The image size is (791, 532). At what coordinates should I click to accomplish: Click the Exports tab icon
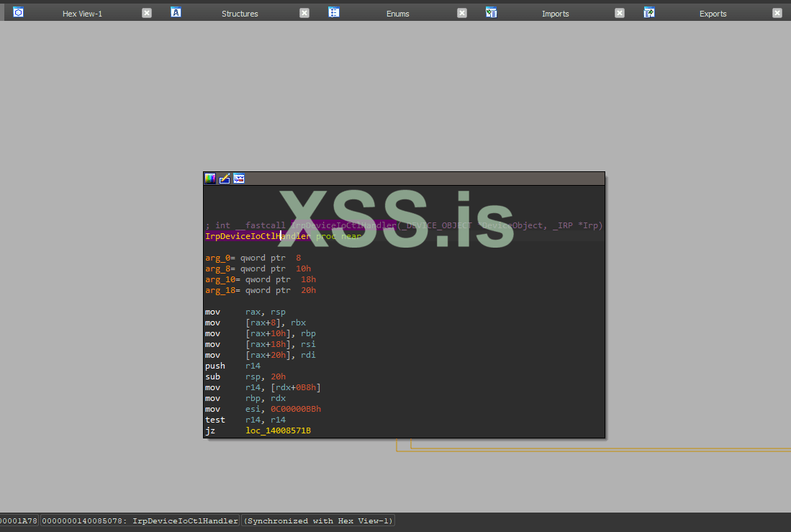click(649, 12)
